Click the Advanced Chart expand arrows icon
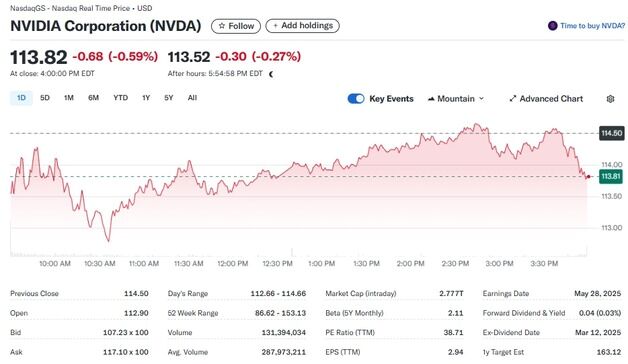The height and width of the screenshot is (364, 628). click(512, 99)
